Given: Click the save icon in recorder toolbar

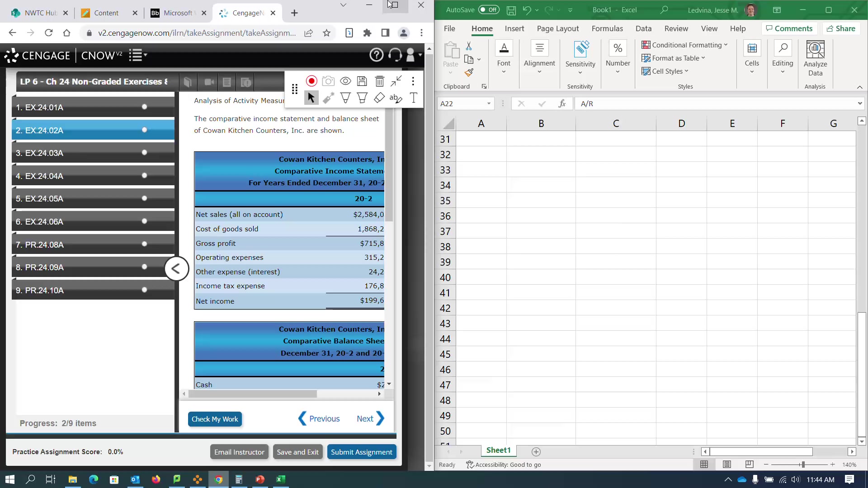Looking at the screenshot, I should click(362, 81).
